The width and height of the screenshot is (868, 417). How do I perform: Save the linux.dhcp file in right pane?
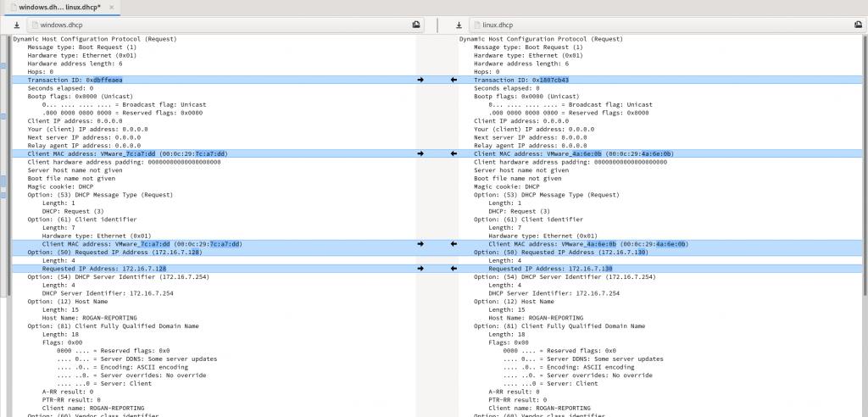coord(459,25)
